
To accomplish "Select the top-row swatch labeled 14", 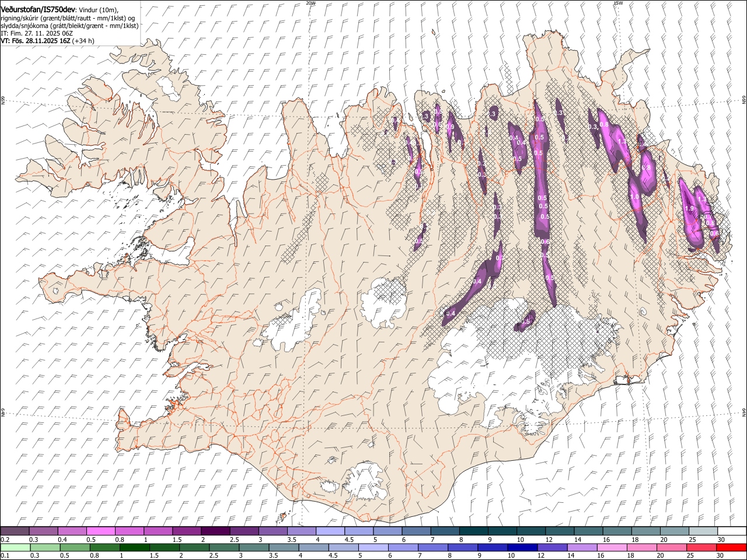I will click(x=588, y=531).
